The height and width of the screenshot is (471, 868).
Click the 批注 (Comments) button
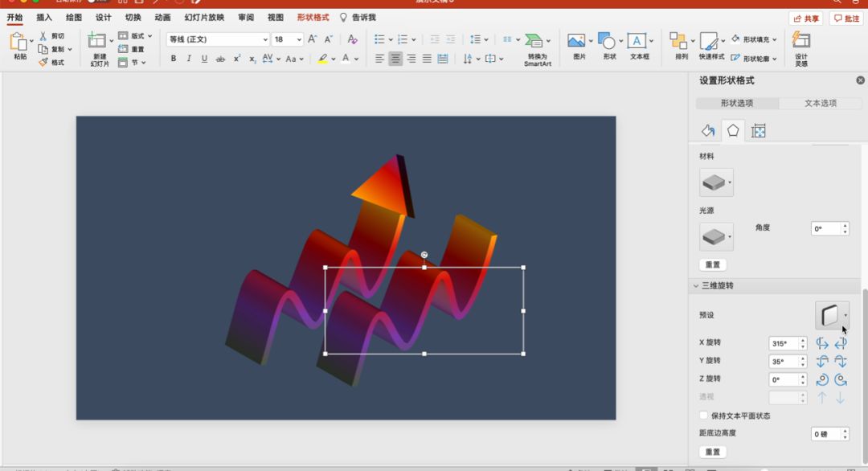[846, 18]
